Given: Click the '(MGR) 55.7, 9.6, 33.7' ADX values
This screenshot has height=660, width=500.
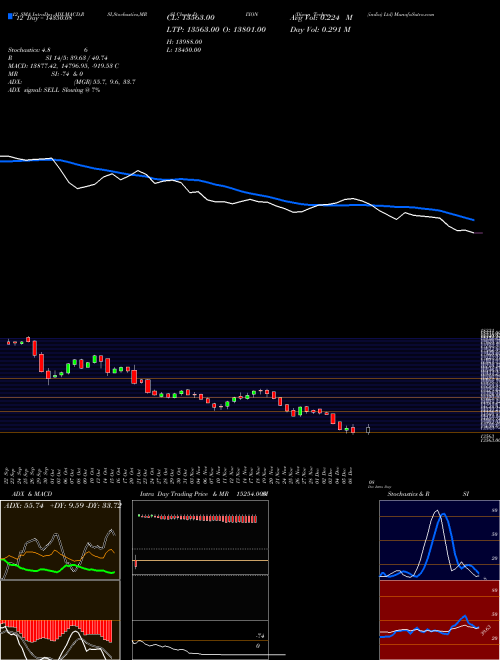Looking at the screenshot, I should click(x=105, y=82).
